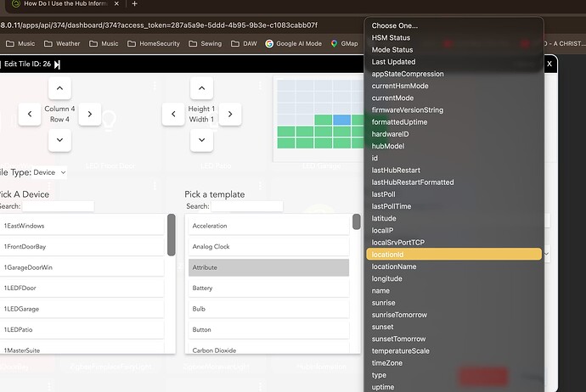Viewport: 586px width, 392px height.
Task: Choose currentMode from attribute list
Action: click(x=454, y=98)
